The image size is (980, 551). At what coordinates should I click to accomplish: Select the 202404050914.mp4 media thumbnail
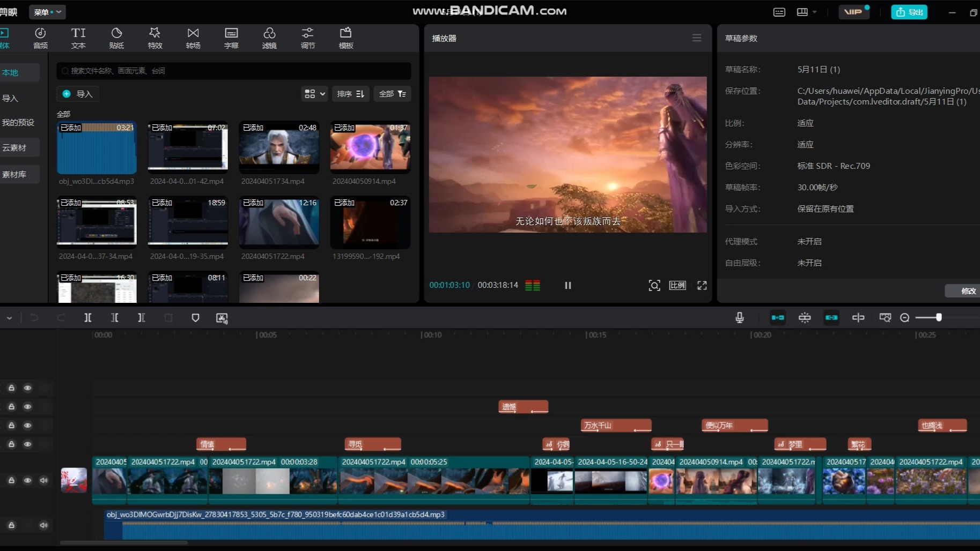[370, 147]
